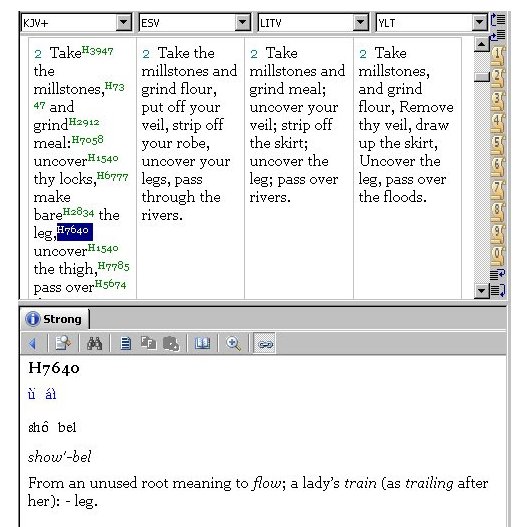529x527 pixels.
Task: Click the verse number 2 in YLT column
Action: click(x=363, y=54)
